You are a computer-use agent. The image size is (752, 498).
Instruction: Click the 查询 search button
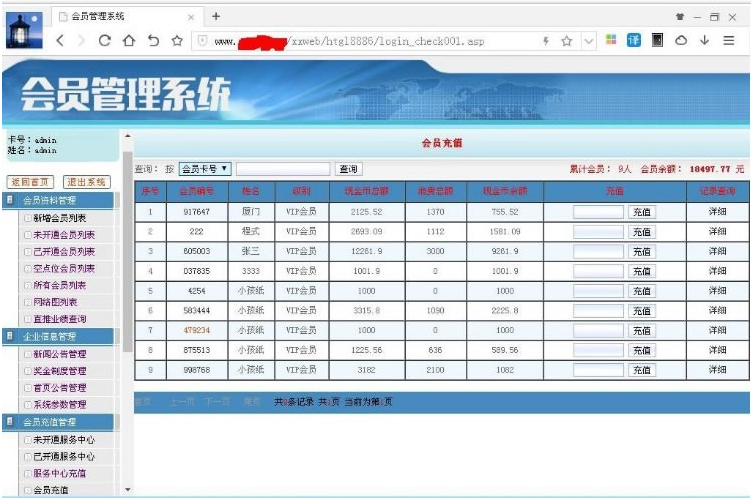348,169
